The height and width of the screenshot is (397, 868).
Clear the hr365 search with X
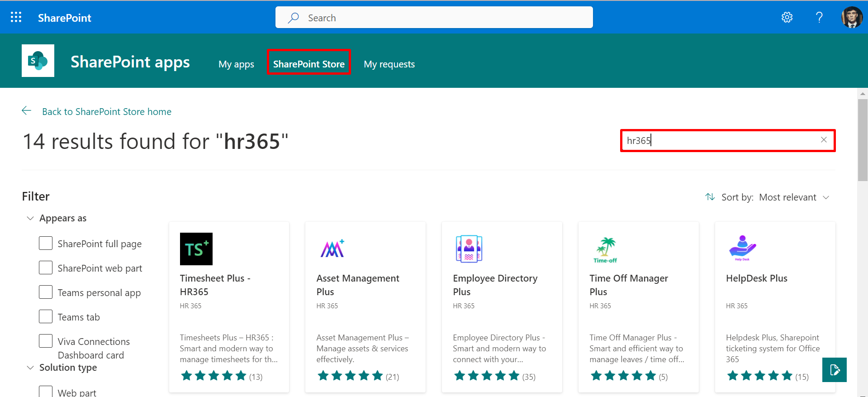[824, 140]
